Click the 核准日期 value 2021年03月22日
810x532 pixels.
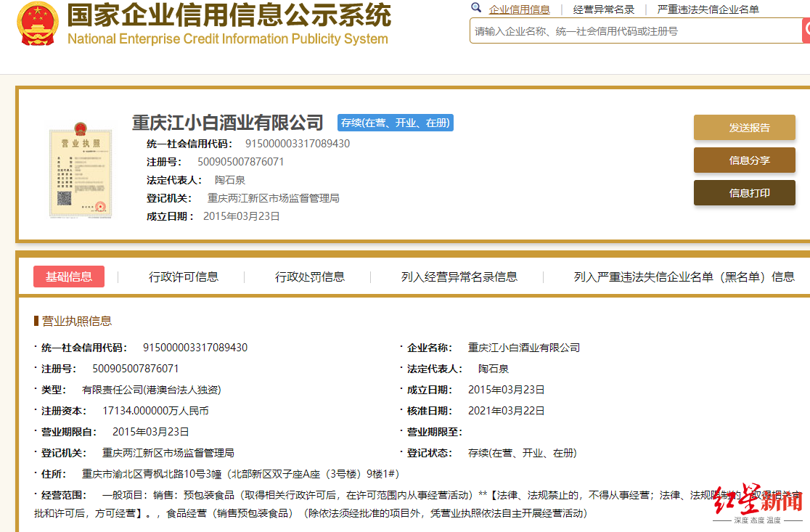tap(507, 411)
